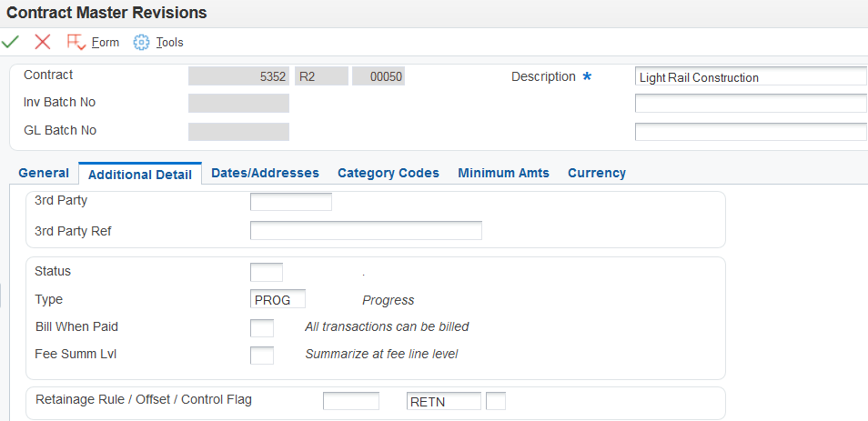Screen dimensions: 868x421
Task: Click 'All transactions can be billed' text
Action: click(387, 327)
